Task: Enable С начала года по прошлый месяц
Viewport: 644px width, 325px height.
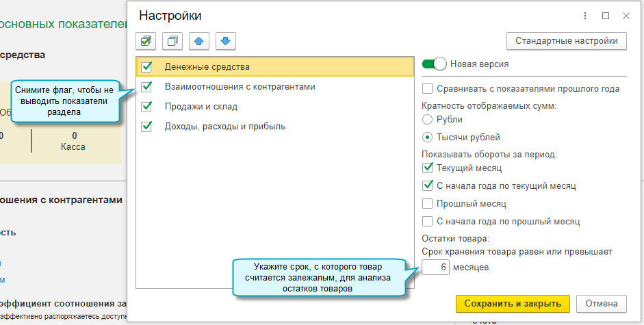Action: [427, 222]
